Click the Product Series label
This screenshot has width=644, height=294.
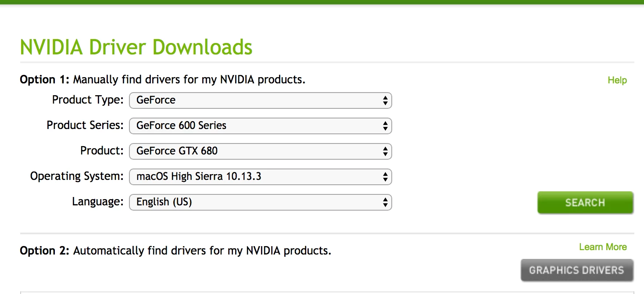[x=86, y=125]
